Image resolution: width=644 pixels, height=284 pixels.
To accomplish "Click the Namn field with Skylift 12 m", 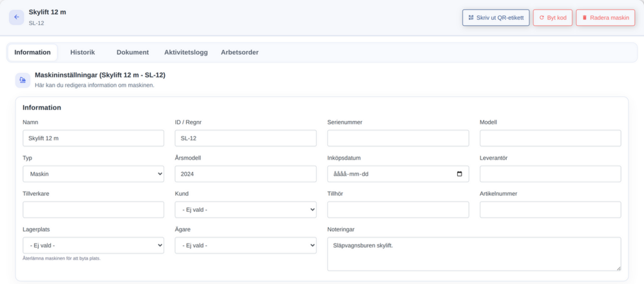I will pyautogui.click(x=93, y=138).
